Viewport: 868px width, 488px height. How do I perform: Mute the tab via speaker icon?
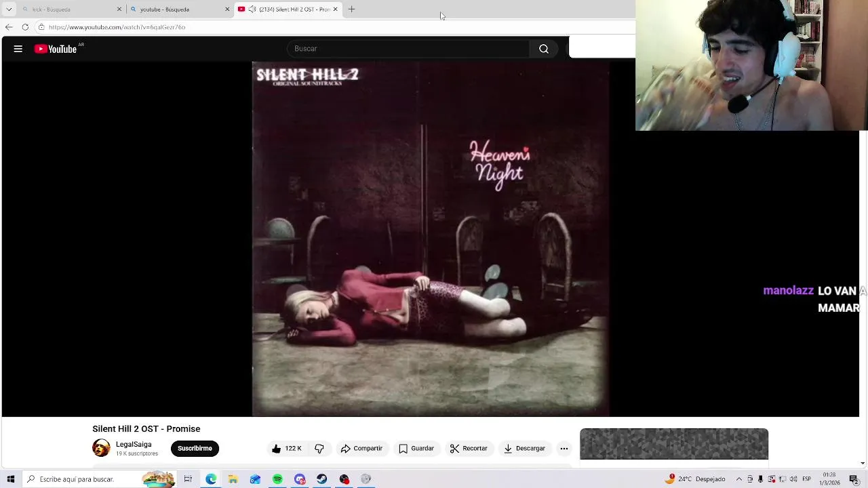click(x=252, y=9)
